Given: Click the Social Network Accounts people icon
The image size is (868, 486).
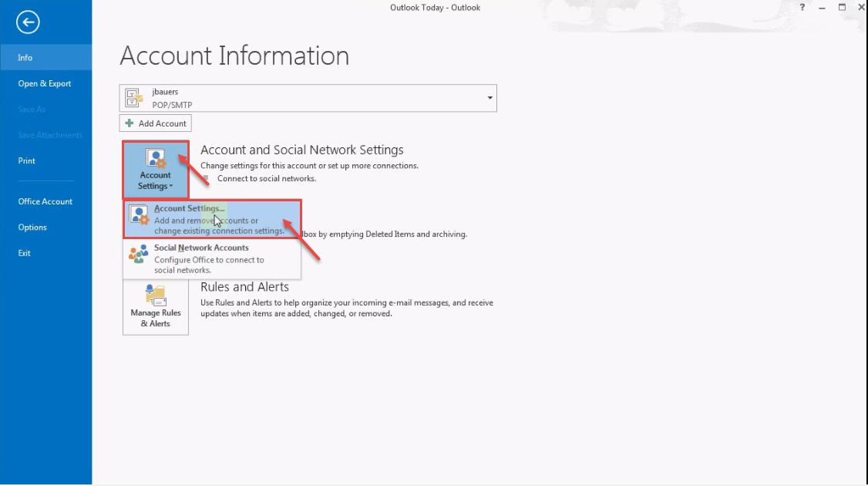Looking at the screenshot, I should [139, 254].
